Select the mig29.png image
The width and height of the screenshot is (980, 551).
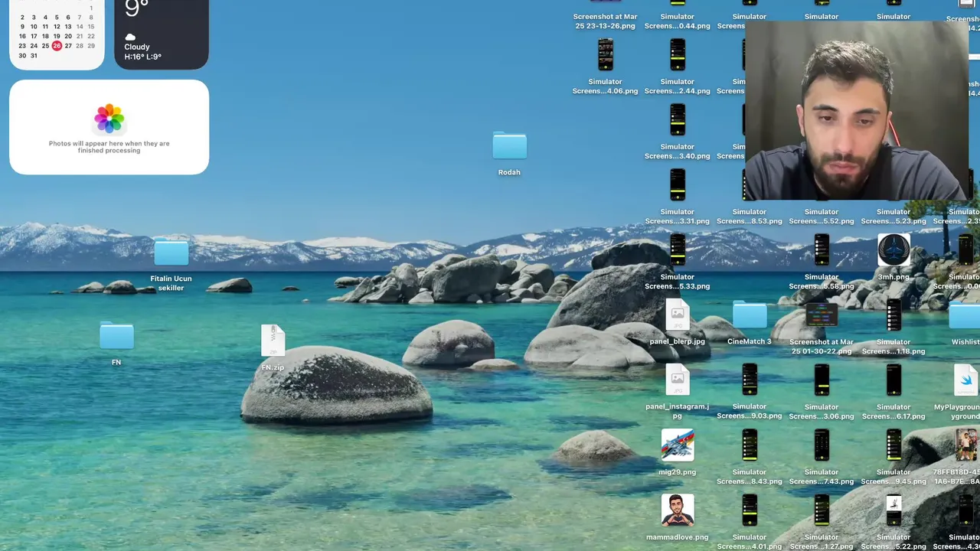pyautogui.click(x=678, y=445)
